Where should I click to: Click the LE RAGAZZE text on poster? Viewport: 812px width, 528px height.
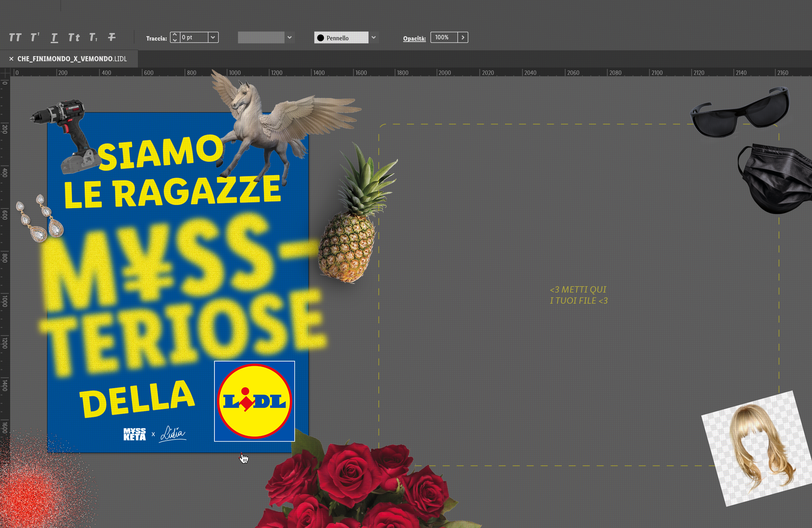coord(172,192)
